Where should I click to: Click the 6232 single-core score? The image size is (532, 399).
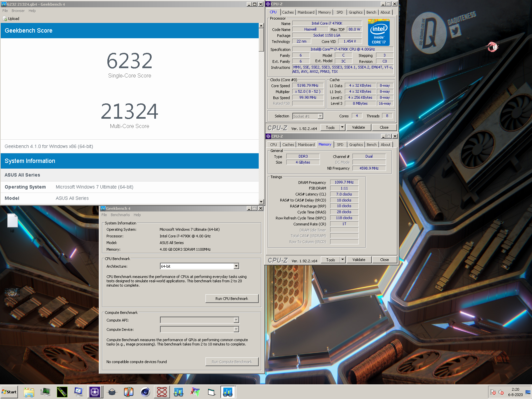[x=130, y=61]
